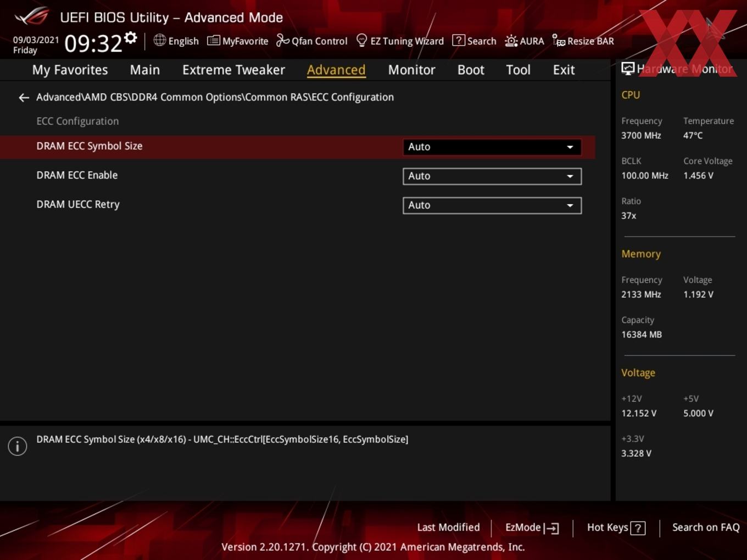Open the Boot tab

[x=471, y=70]
